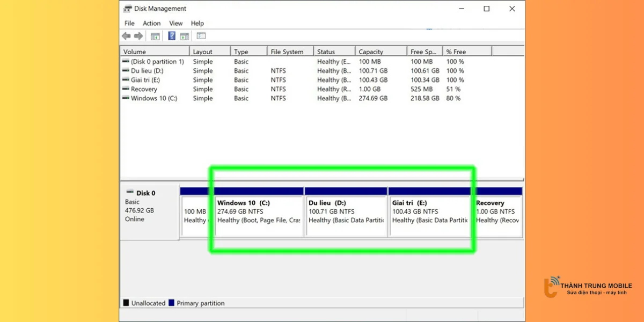Open the Action menu
This screenshot has width=644, height=322.
pyautogui.click(x=151, y=23)
